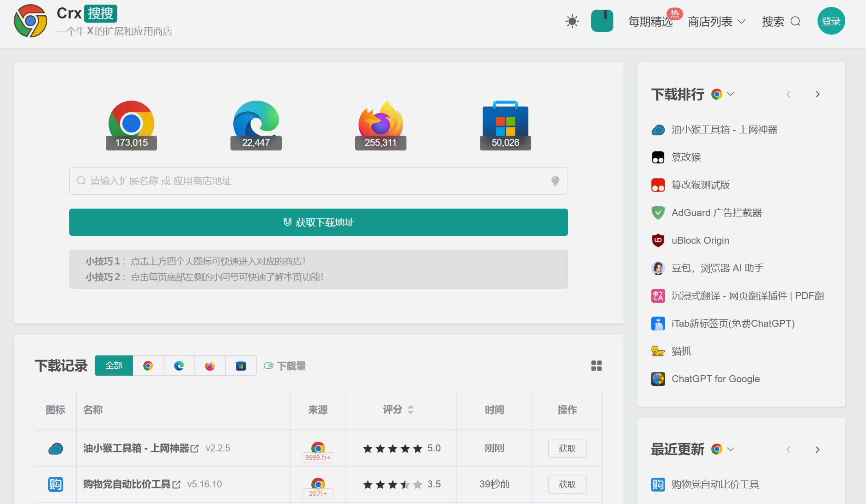Screen dimensions: 866x504
Task: Click the 登录 login button
Action: click(831, 21)
